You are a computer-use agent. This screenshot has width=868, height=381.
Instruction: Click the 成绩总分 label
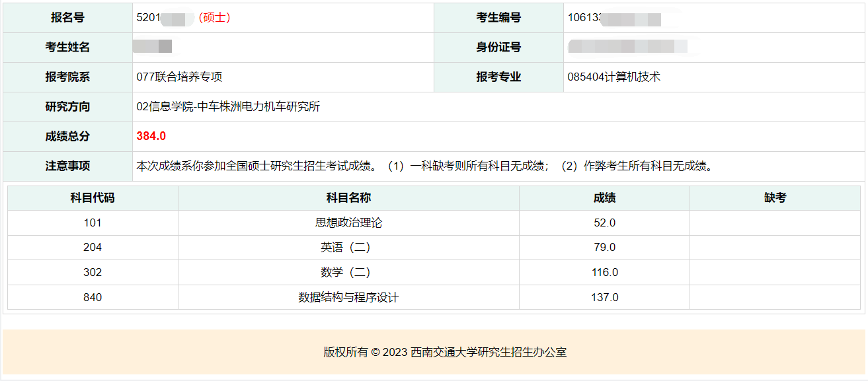(x=67, y=137)
